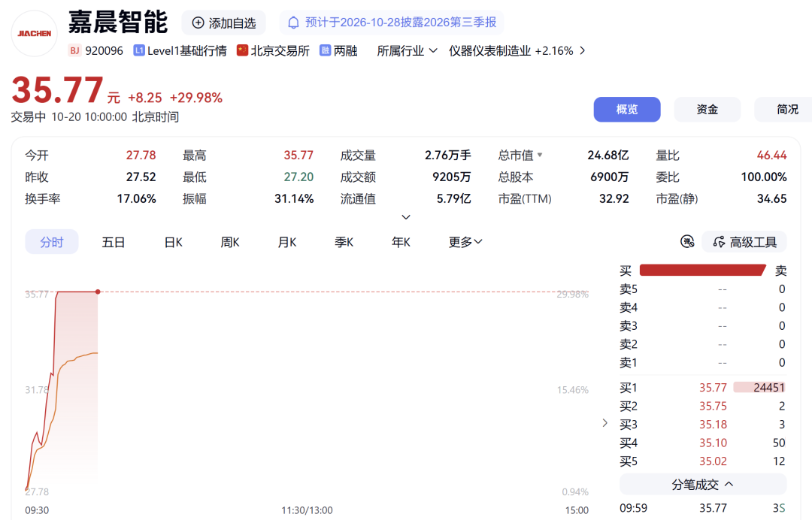Click the 添加自选 button
Screen dimensions: 812x520
pos(224,23)
